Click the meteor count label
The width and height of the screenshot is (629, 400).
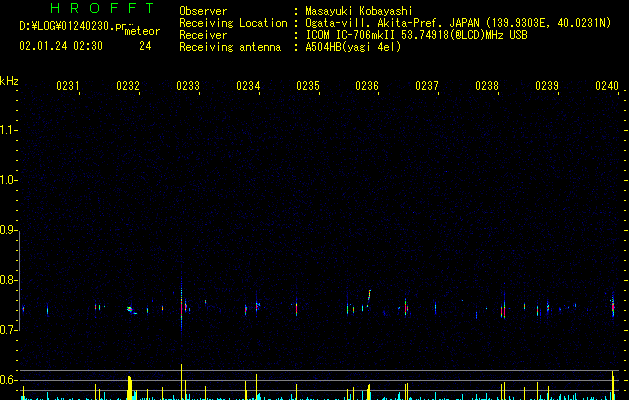[142, 31]
